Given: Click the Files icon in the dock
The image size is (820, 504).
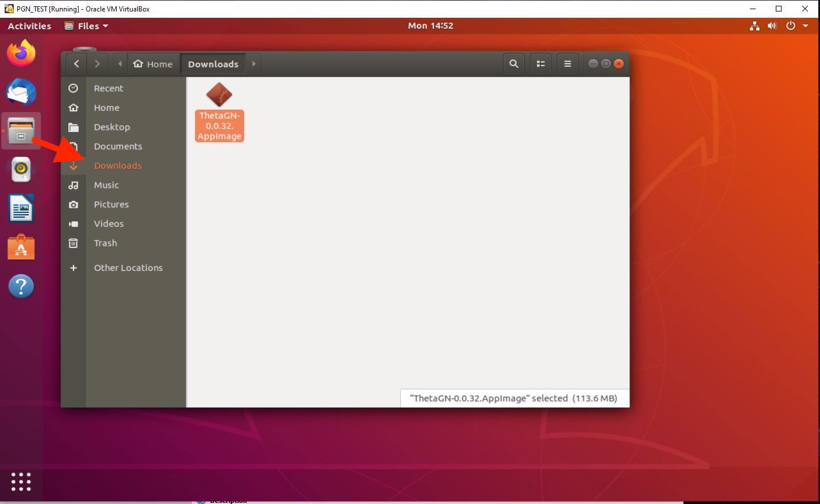Looking at the screenshot, I should pos(21,130).
